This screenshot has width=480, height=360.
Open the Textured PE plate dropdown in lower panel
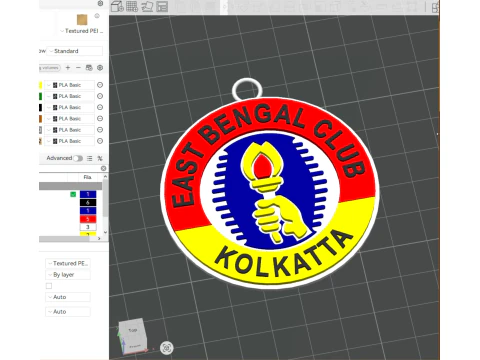tap(68, 263)
